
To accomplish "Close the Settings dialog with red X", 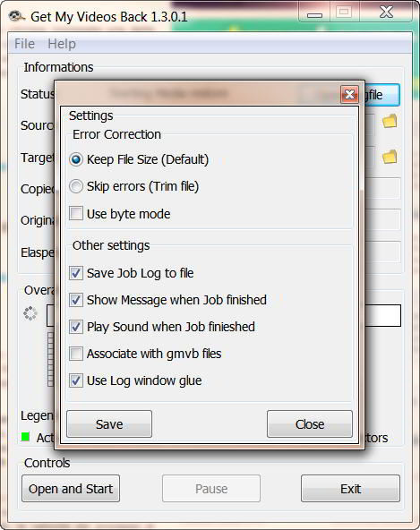I will [349, 94].
